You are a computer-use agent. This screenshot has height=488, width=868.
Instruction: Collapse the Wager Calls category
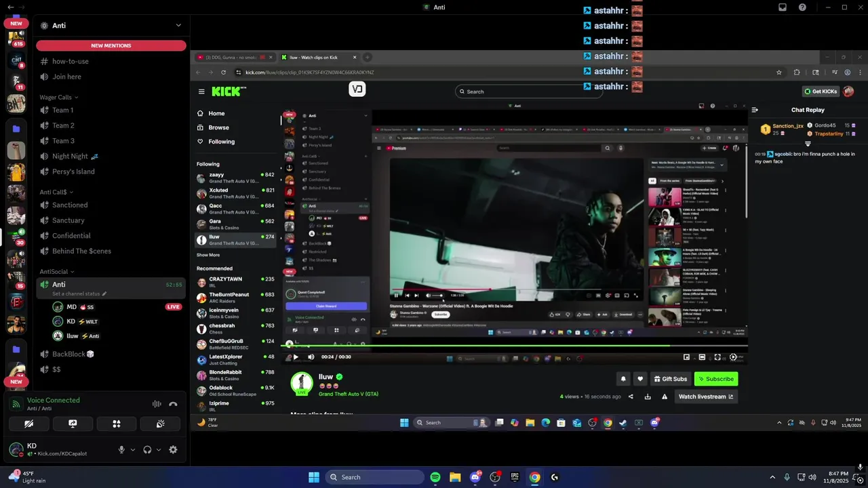[x=58, y=97]
